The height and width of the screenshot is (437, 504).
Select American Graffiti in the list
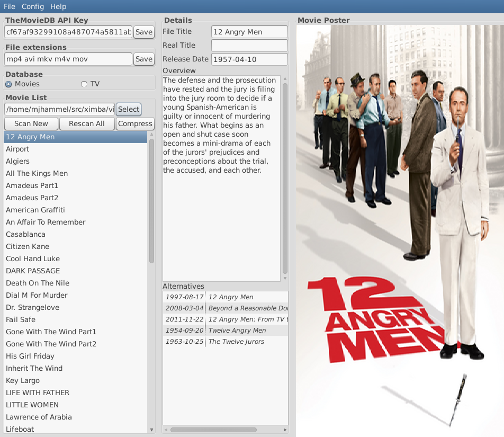tap(76, 210)
